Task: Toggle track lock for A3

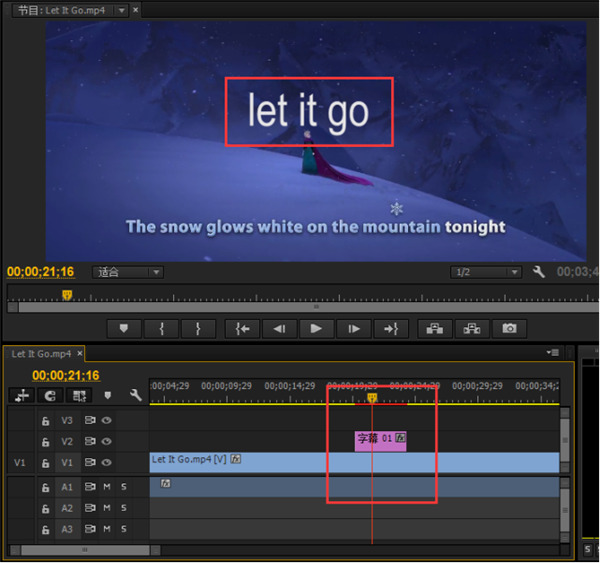Action: 46,529
